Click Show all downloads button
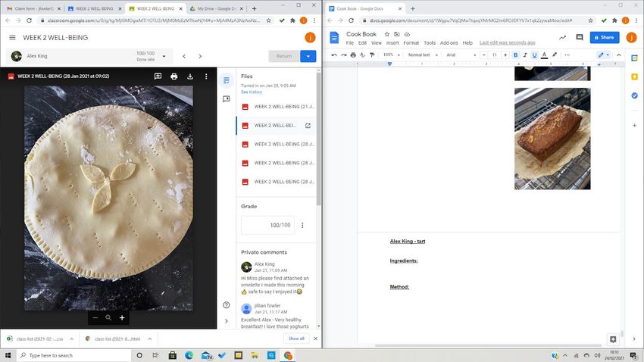This screenshot has width=644, height=362. [296, 339]
